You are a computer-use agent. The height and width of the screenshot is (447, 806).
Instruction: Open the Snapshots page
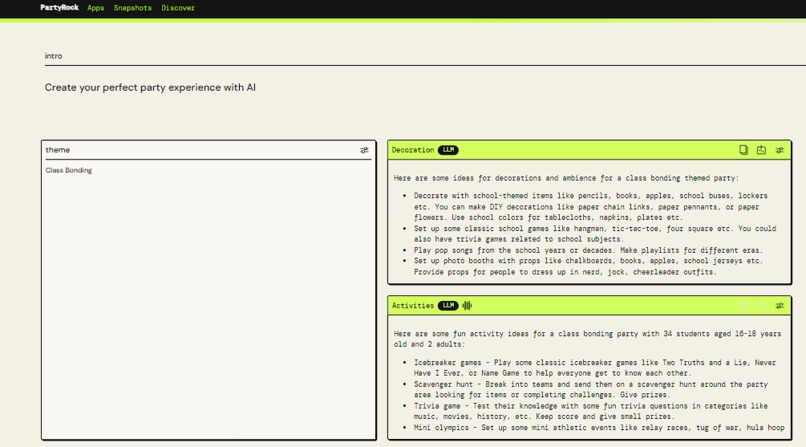coord(133,8)
